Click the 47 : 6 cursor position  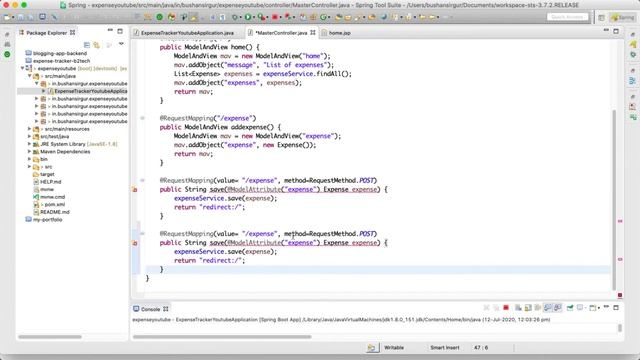(x=481, y=348)
